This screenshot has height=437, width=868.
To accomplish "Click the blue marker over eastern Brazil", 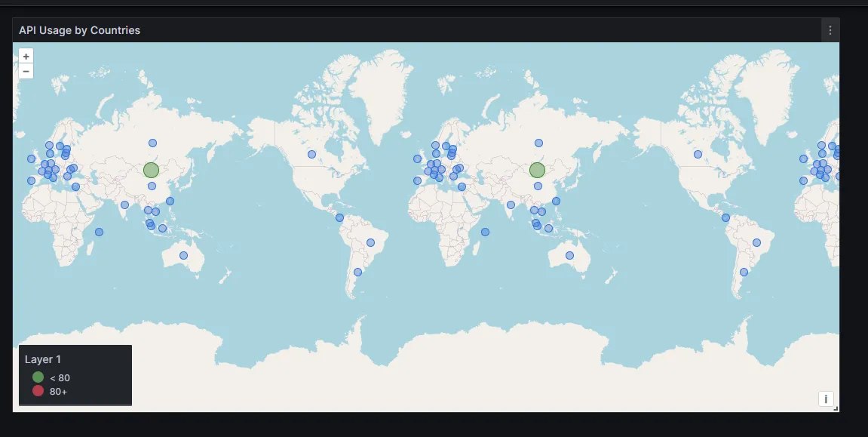I will (370, 242).
